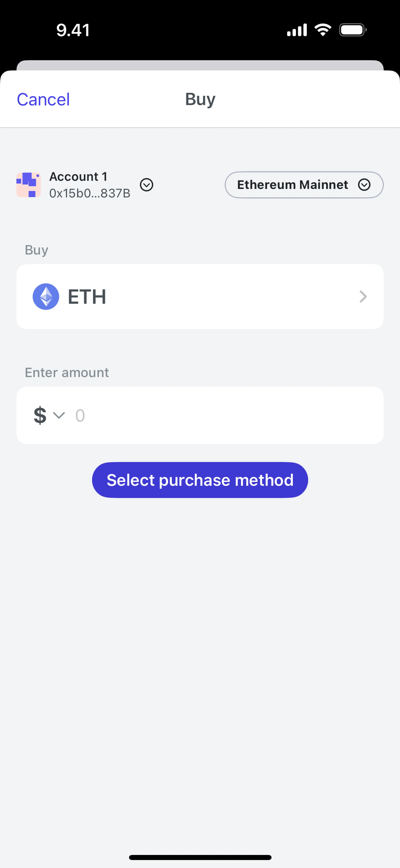Screen dimensions: 400x868
Task: Open the Ethereum Mainnet network selector
Action: [x=292, y=185]
